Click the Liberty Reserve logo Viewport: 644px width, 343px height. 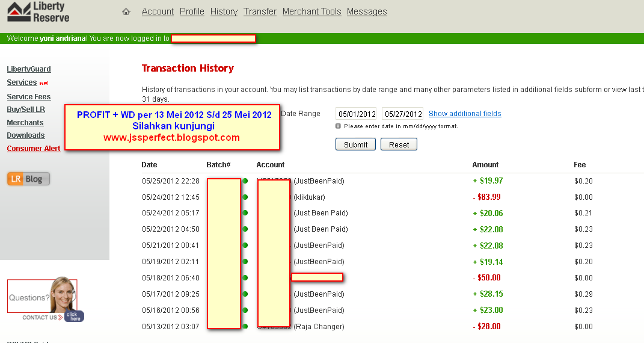38,12
